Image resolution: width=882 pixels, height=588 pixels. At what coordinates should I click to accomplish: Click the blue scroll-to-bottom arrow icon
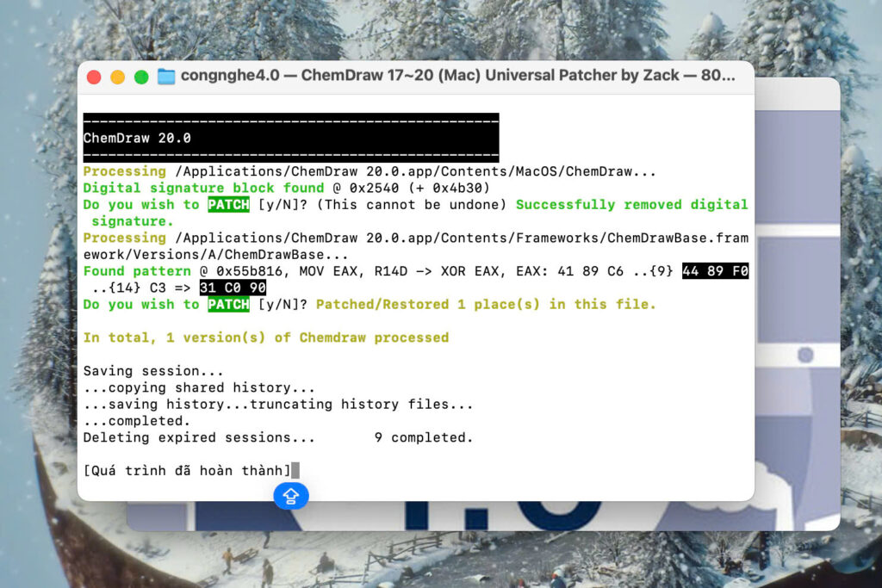pos(291,495)
